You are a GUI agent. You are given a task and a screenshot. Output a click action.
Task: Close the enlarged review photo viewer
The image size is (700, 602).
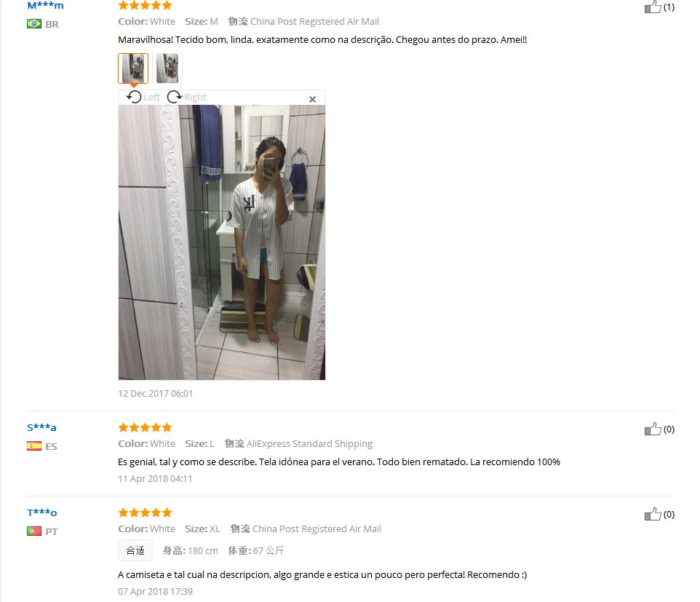[x=312, y=99]
